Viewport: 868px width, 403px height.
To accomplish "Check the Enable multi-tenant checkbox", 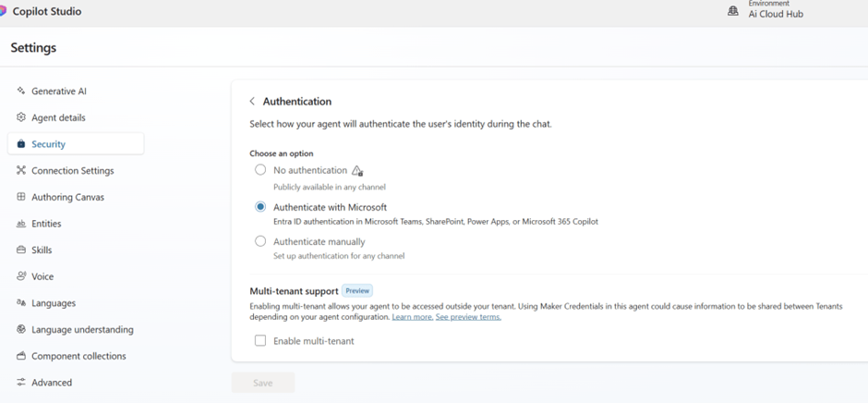I will coord(260,341).
